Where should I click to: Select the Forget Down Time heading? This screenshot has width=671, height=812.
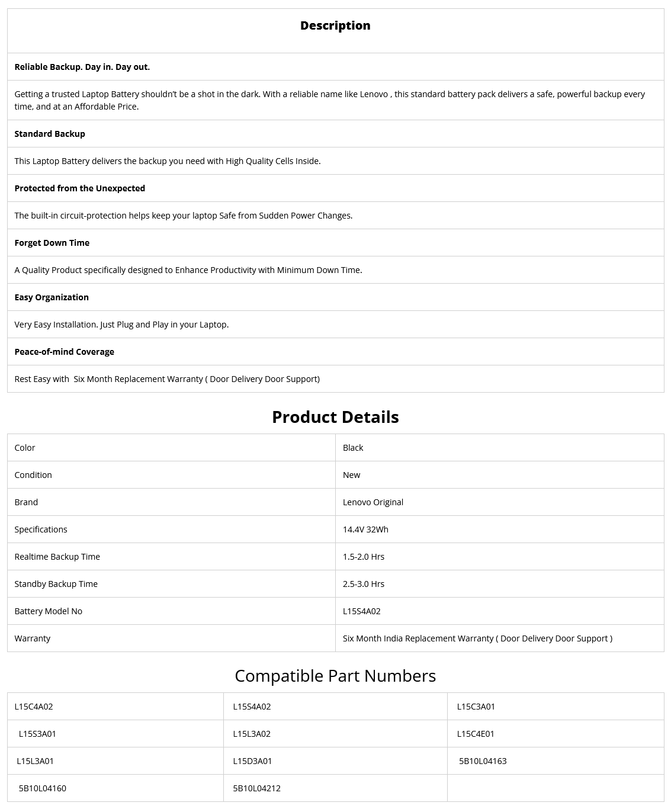(52, 243)
